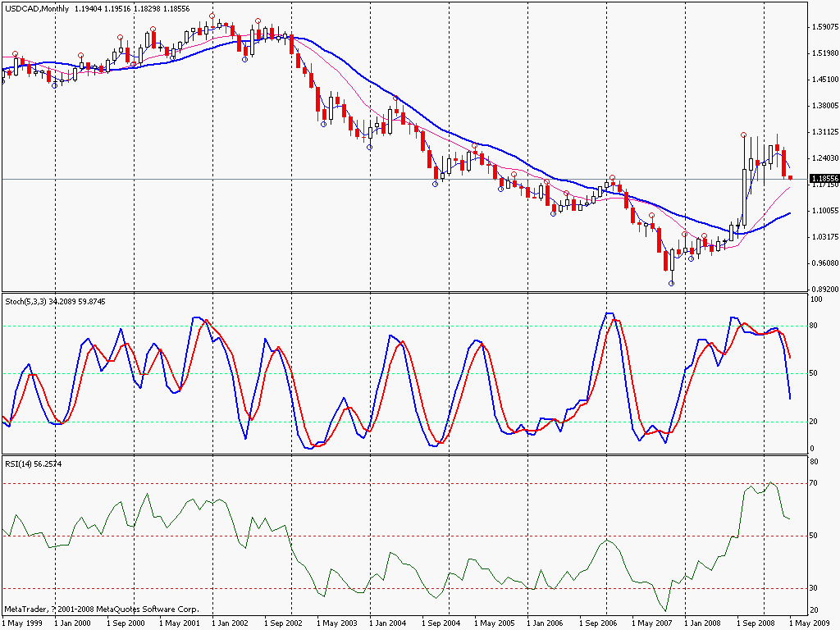Click the highlighted 1.18556 current price tag
Viewport: 840px width, 630px height.
click(824, 178)
